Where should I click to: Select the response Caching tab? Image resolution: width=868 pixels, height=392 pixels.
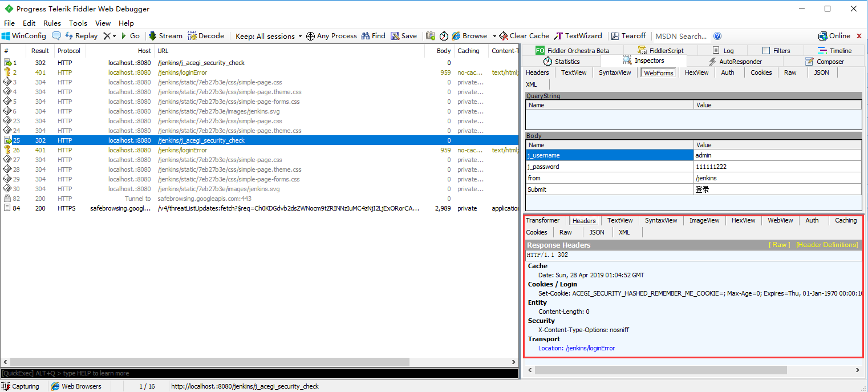pyautogui.click(x=846, y=220)
